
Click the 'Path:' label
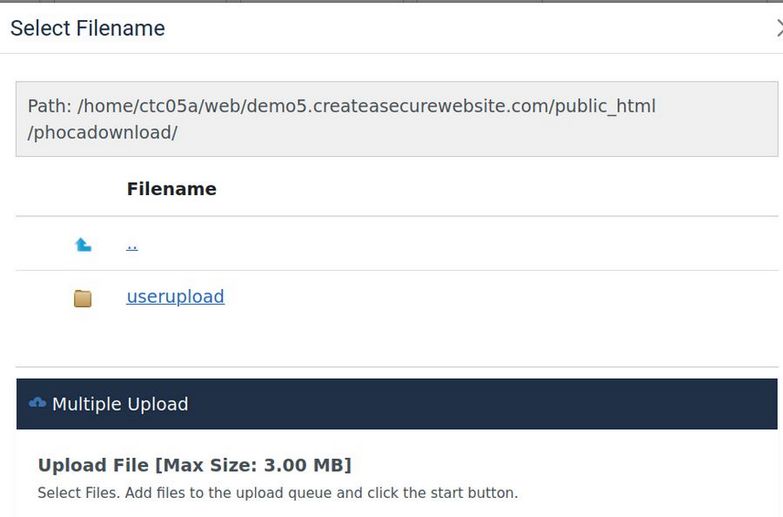coord(49,106)
